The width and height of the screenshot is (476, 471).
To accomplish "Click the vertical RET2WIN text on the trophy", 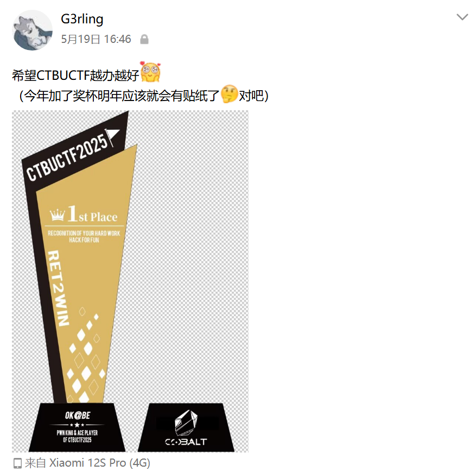I will [58, 288].
